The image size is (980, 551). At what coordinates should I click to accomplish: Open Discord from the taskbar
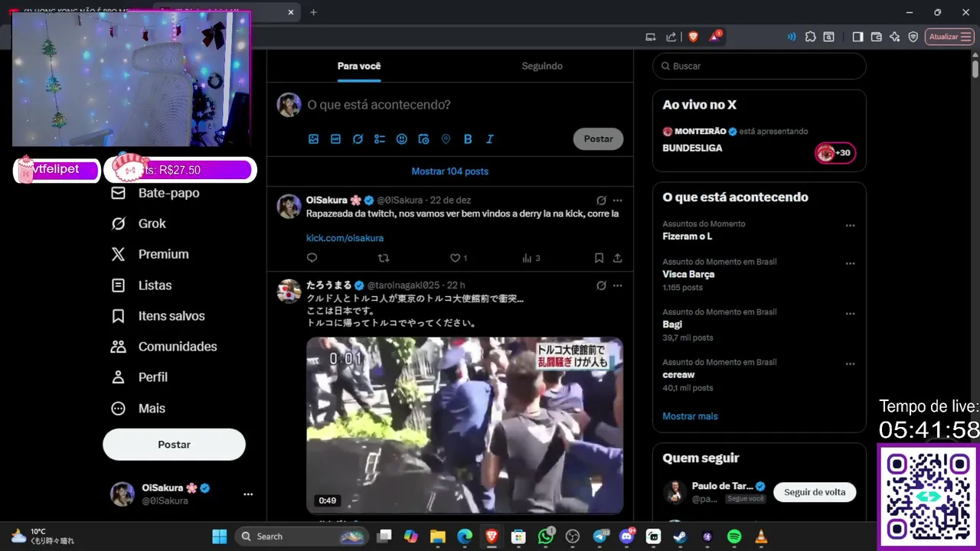click(x=627, y=536)
